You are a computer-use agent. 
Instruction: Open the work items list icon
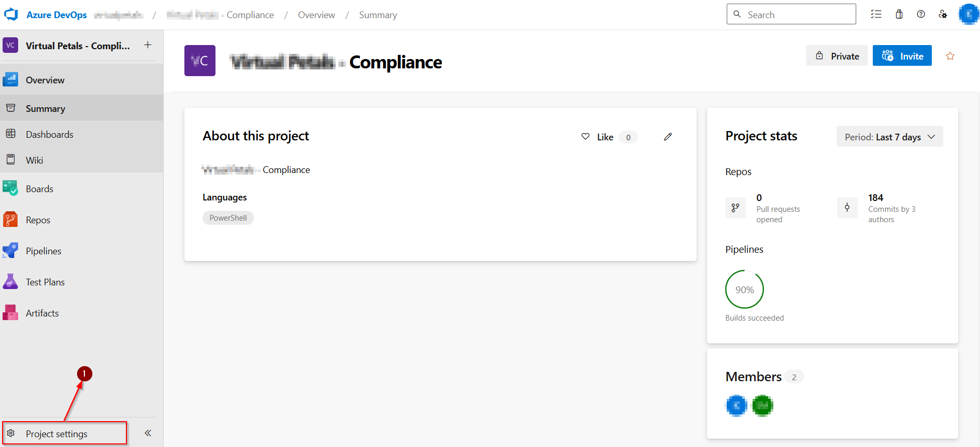(x=876, y=15)
